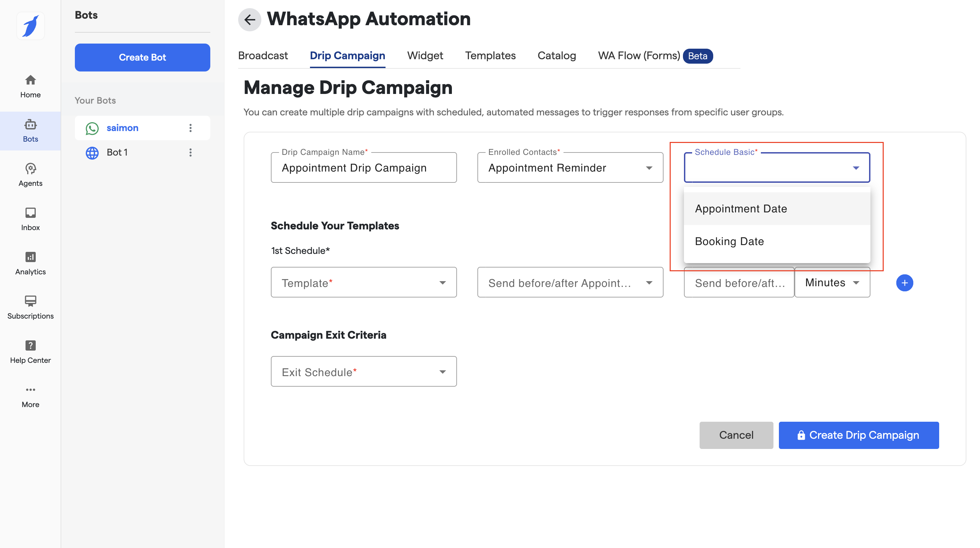Viewport: 980px width, 548px height.
Task: Select the Booking Date option
Action: pos(729,241)
